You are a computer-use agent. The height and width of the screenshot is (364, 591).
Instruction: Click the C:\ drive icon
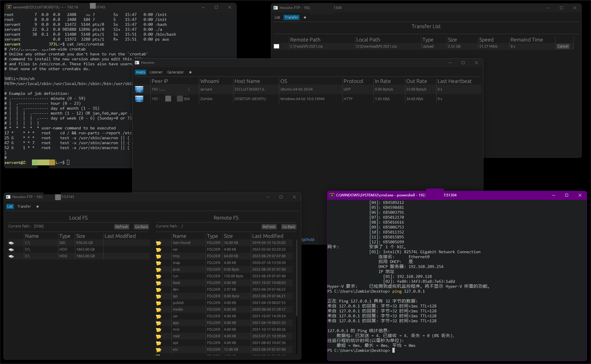(x=11, y=243)
